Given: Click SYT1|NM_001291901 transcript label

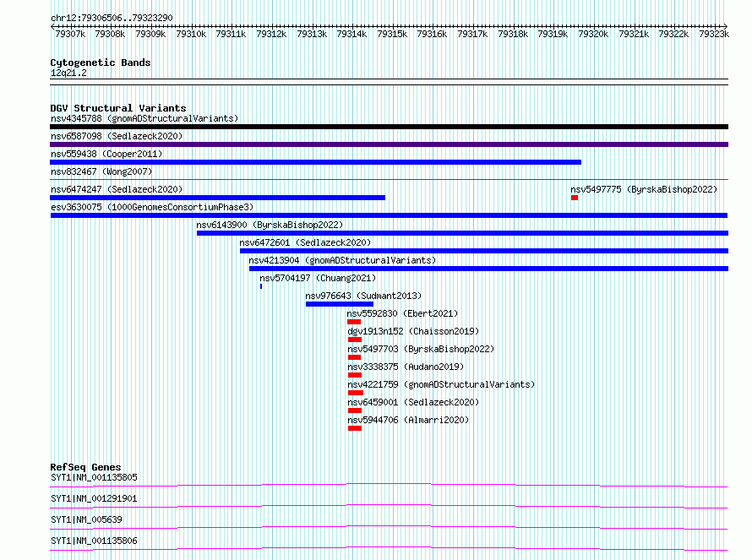Looking at the screenshot, I should (x=94, y=498).
